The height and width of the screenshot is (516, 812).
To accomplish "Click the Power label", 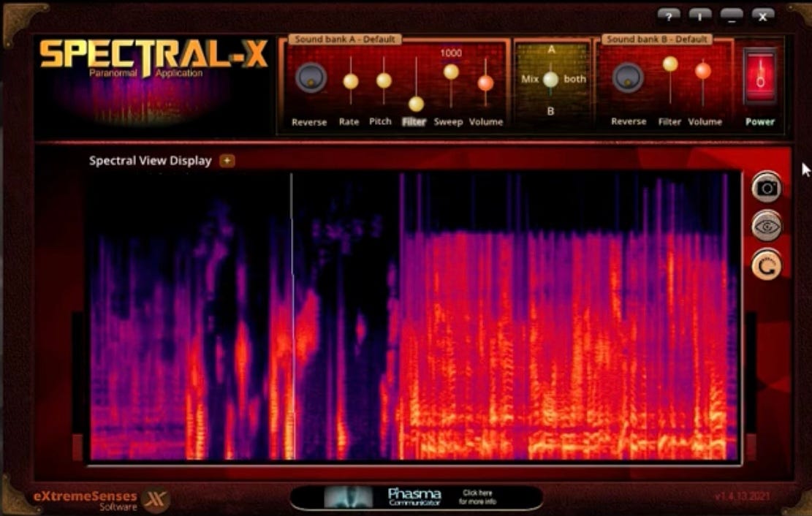I will (x=759, y=122).
